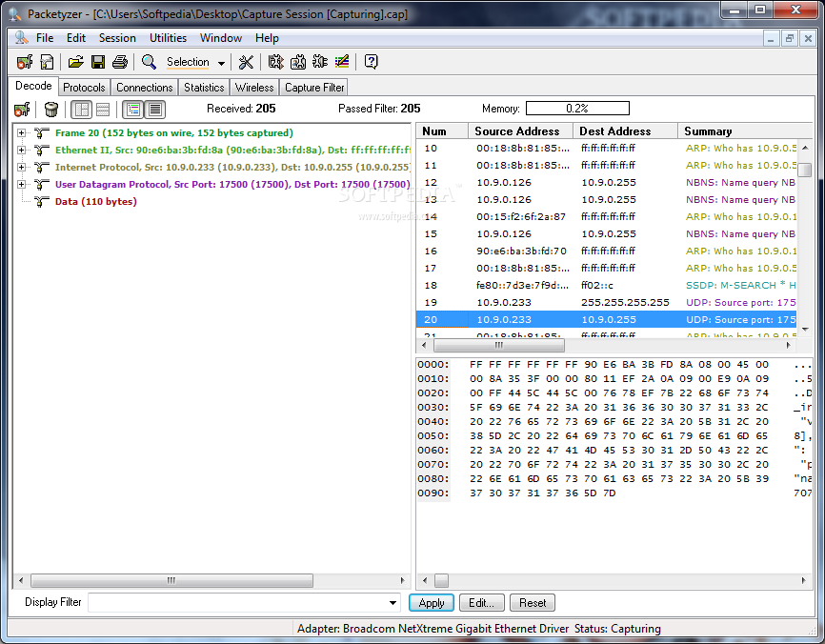
Task: Sort packets by the Num column header
Action: (x=442, y=131)
